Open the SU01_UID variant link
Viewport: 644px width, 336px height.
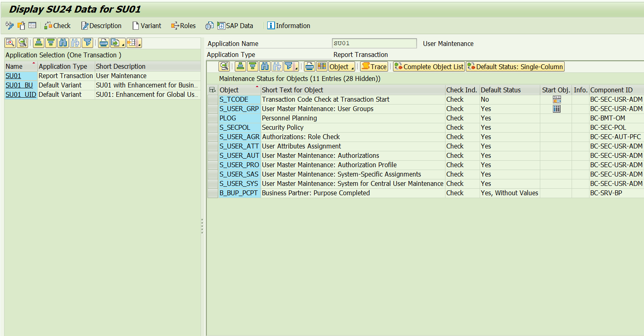point(21,94)
